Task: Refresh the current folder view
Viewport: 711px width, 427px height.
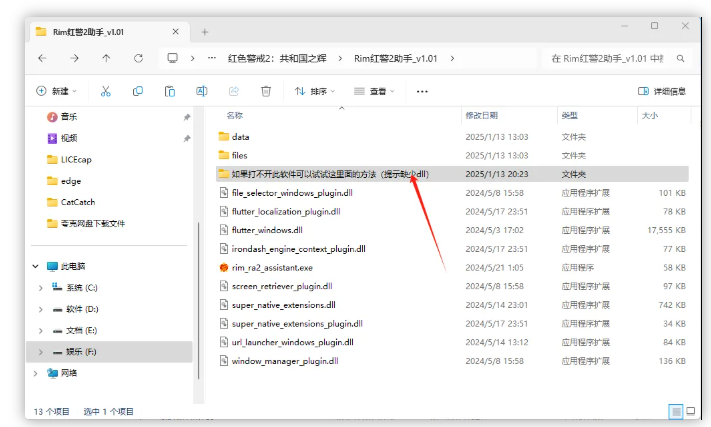Action: (138, 58)
